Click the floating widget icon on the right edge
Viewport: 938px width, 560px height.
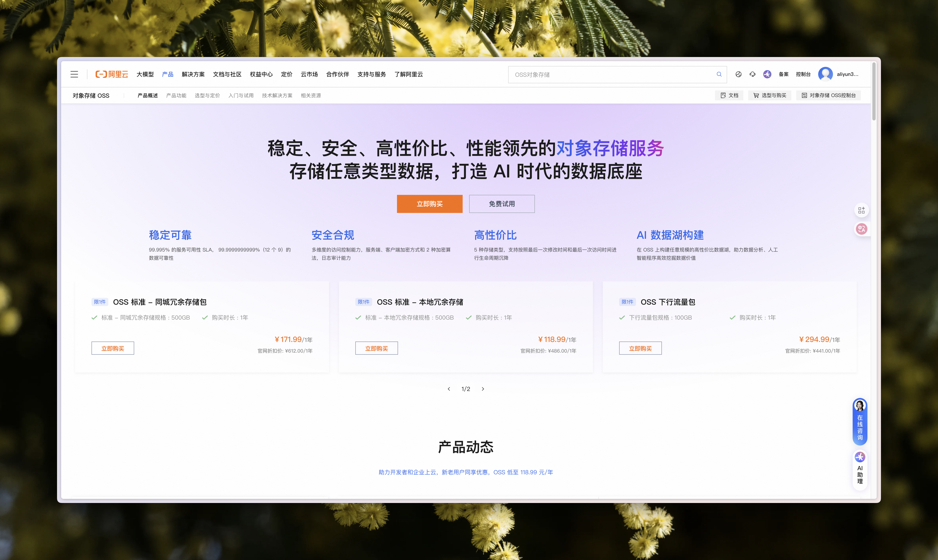pyautogui.click(x=861, y=210)
